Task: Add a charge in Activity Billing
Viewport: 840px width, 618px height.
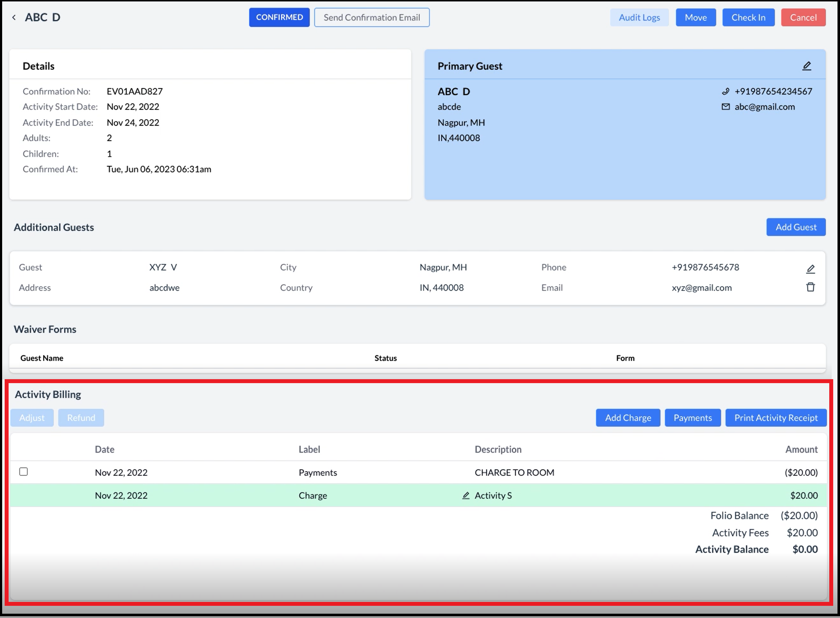Action: click(x=628, y=417)
